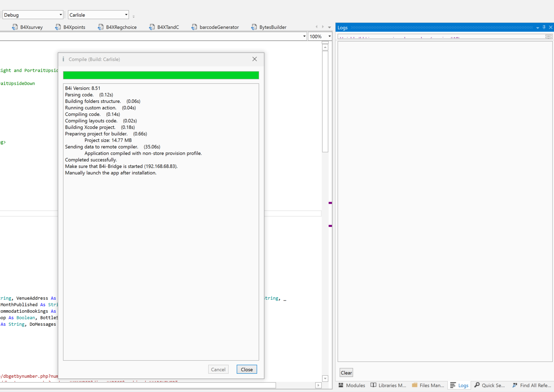Click the Modules tab icon
Image resolution: width=554 pixels, height=392 pixels.
click(341, 385)
